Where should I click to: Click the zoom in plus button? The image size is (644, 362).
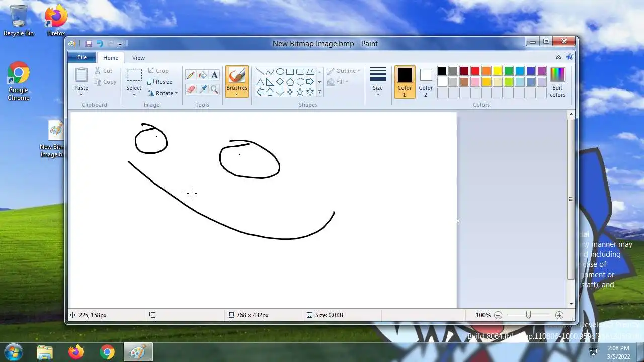(x=559, y=315)
